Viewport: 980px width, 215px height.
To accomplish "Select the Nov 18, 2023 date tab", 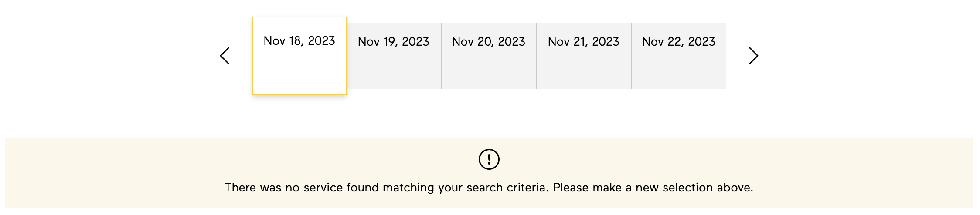I will [x=299, y=56].
